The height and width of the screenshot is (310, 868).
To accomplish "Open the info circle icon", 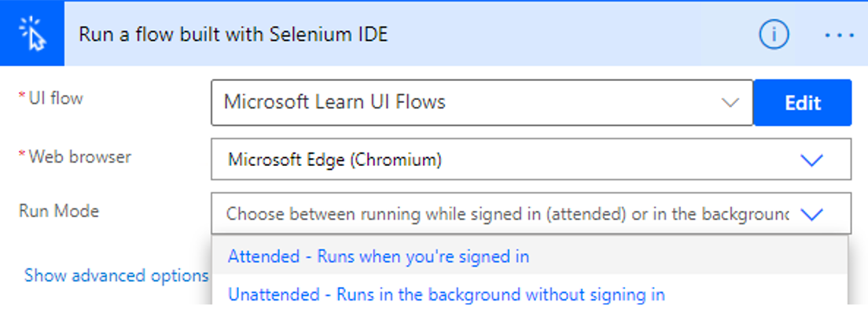I will coord(774,35).
